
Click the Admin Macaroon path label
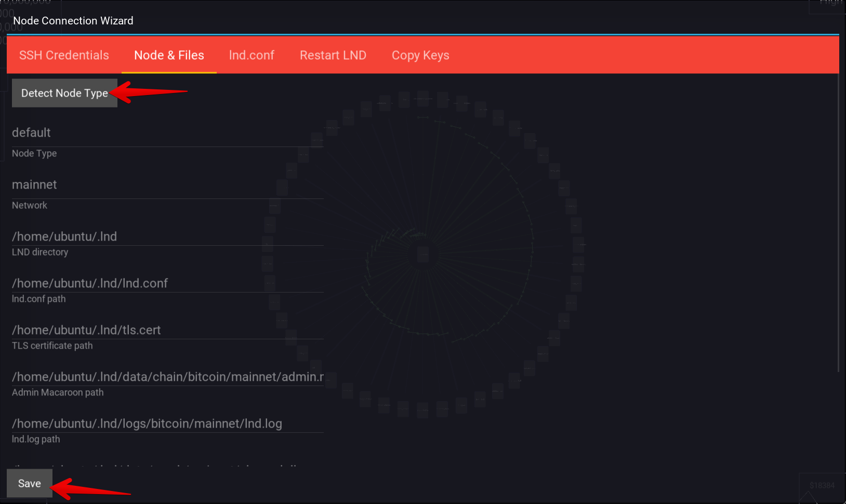pos(58,392)
